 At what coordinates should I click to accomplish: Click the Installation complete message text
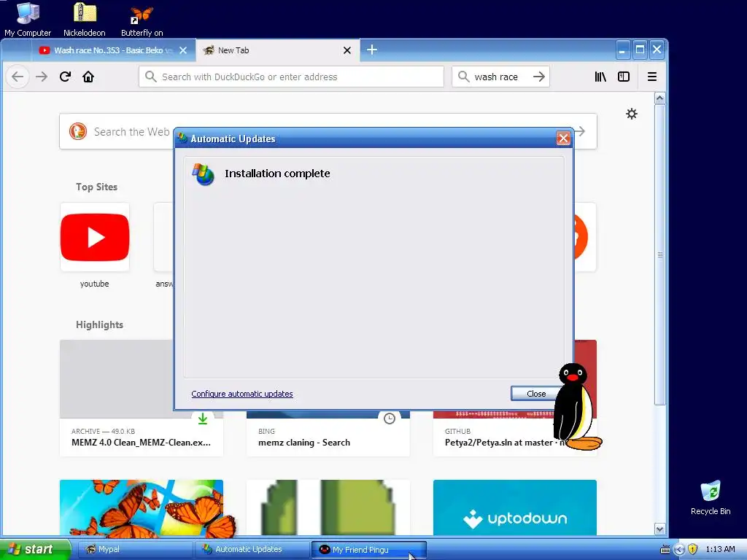[x=277, y=174]
